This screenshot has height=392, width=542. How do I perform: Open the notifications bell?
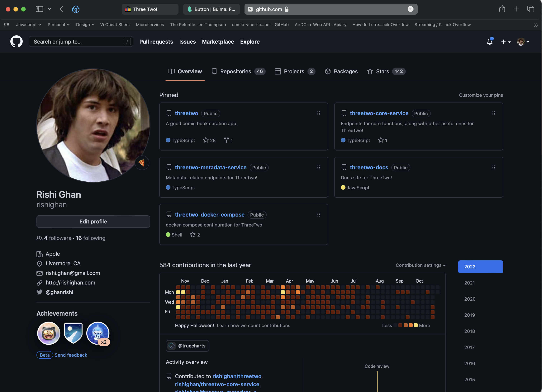tap(490, 42)
